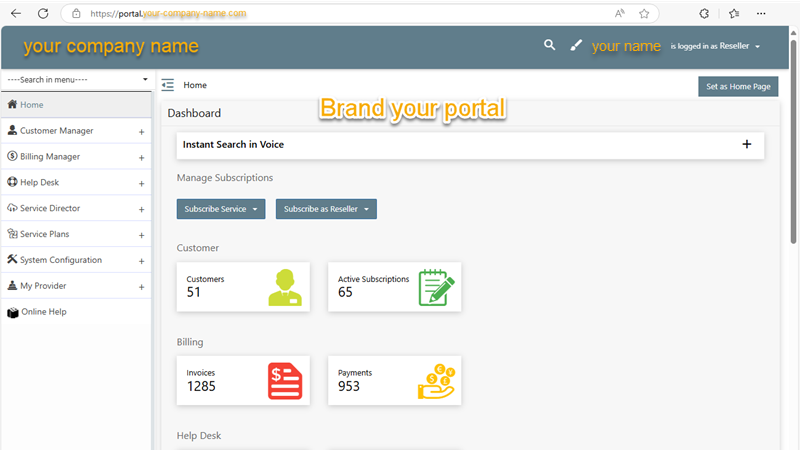This screenshot has width=800, height=450.
Task: Collapse sidebar with menu toggle icon
Action: tap(168, 85)
